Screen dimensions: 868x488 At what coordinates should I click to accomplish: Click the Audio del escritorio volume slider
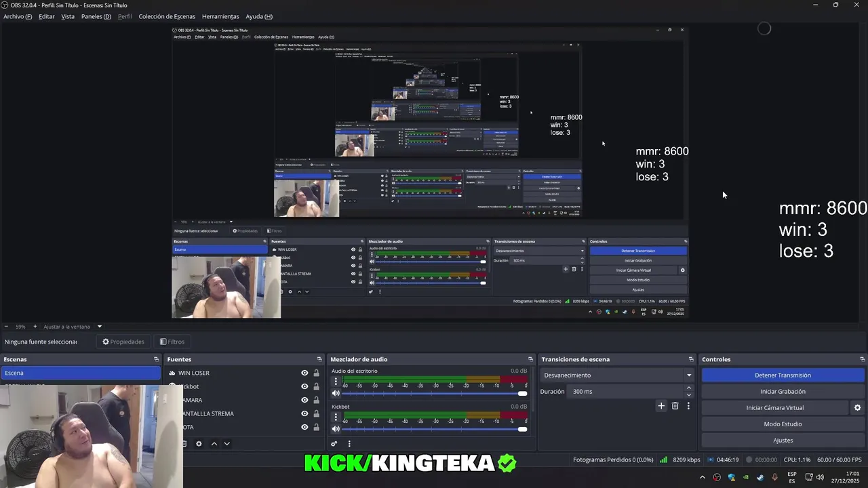pyautogui.click(x=434, y=393)
